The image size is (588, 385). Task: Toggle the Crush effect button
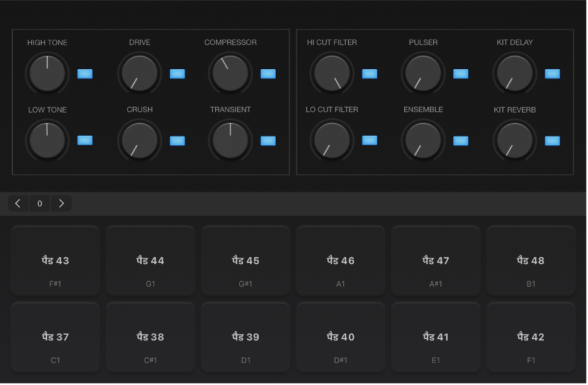click(178, 141)
